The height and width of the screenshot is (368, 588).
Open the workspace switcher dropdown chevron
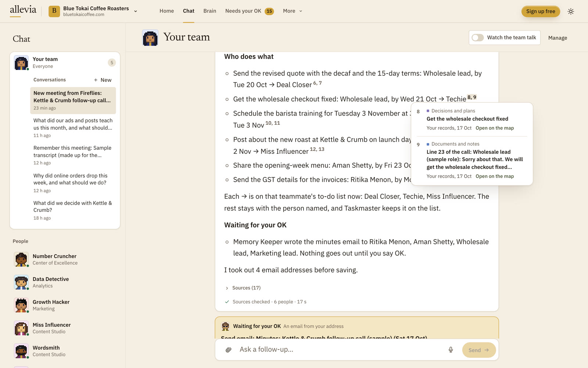tap(136, 11)
